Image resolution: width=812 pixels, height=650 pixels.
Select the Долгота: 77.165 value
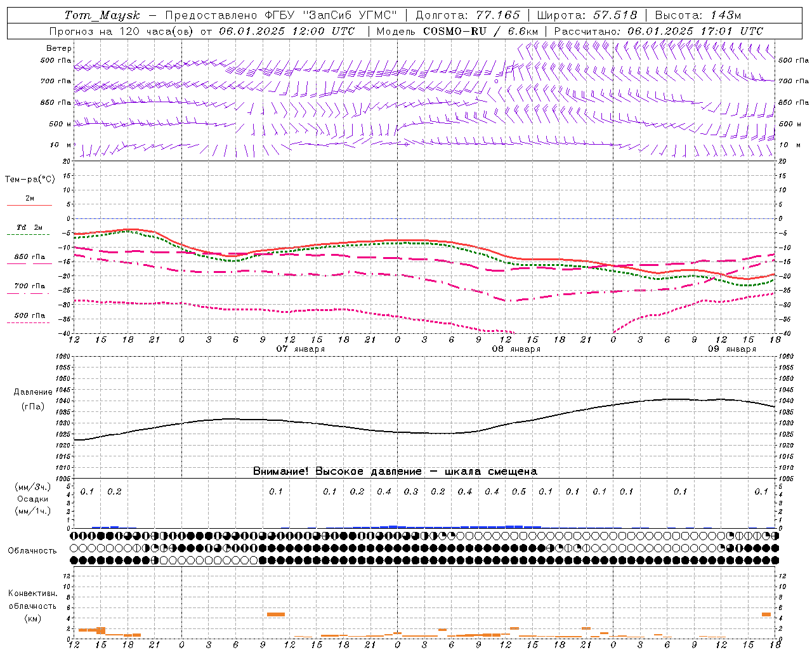click(x=468, y=15)
